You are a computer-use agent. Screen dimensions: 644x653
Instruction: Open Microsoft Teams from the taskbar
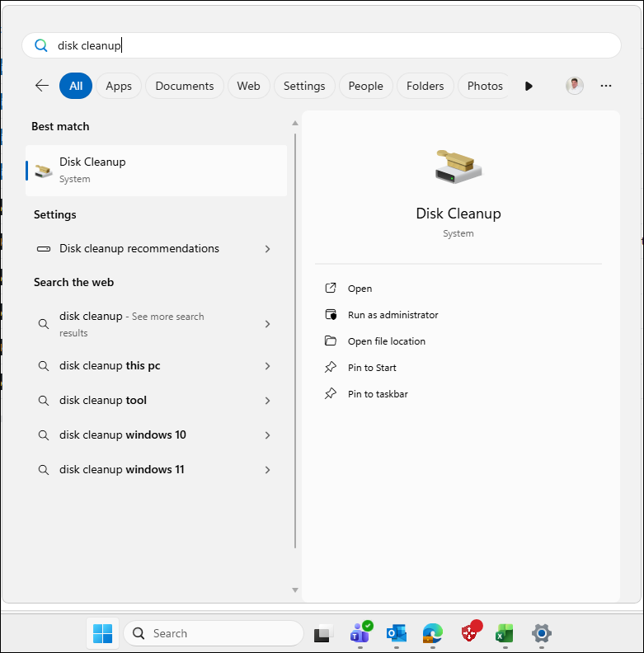point(360,633)
